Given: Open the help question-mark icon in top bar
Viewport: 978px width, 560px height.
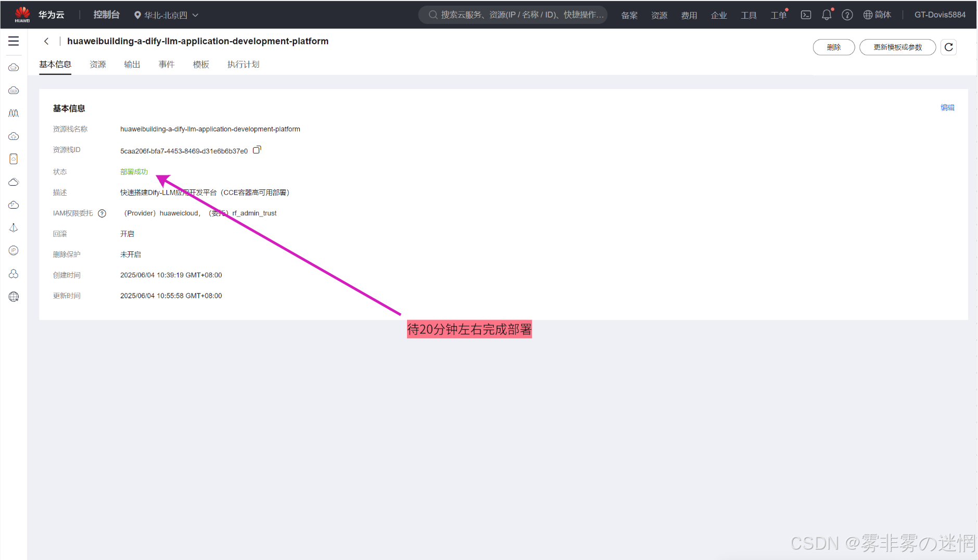Looking at the screenshot, I should pyautogui.click(x=847, y=15).
